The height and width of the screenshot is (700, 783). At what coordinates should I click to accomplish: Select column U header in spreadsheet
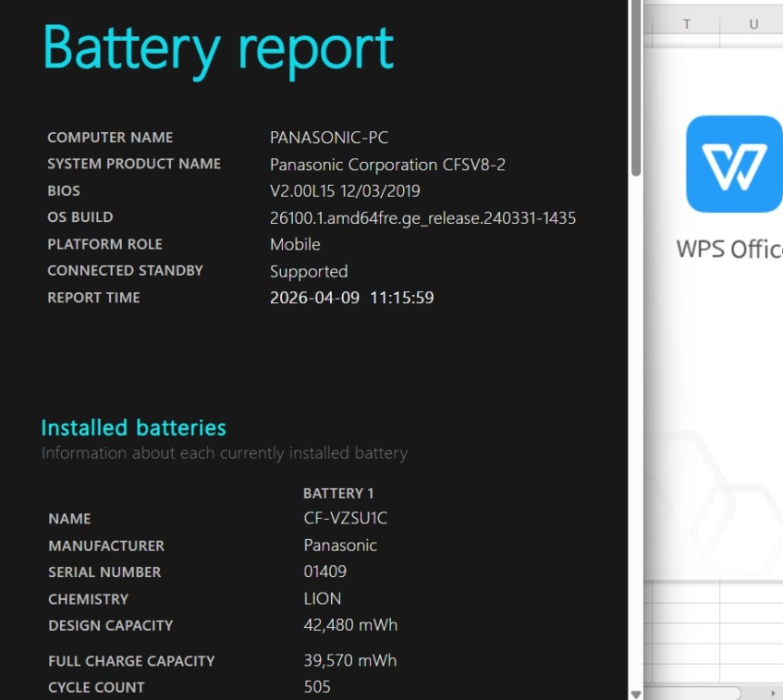coord(753,24)
